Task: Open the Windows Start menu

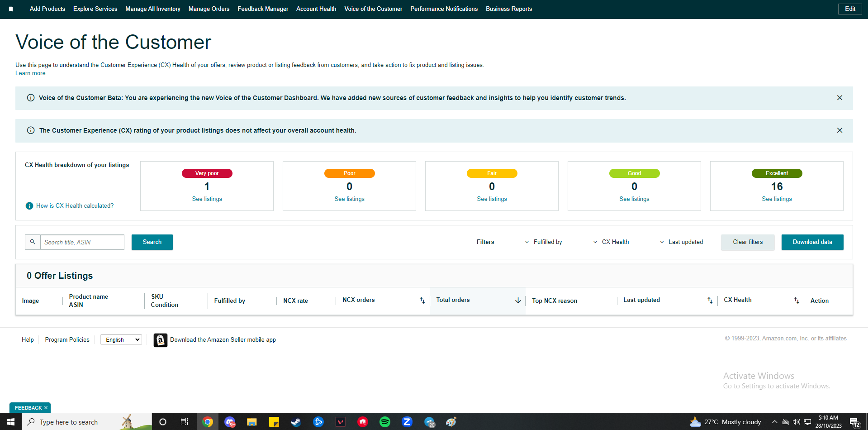Action: point(11,422)
